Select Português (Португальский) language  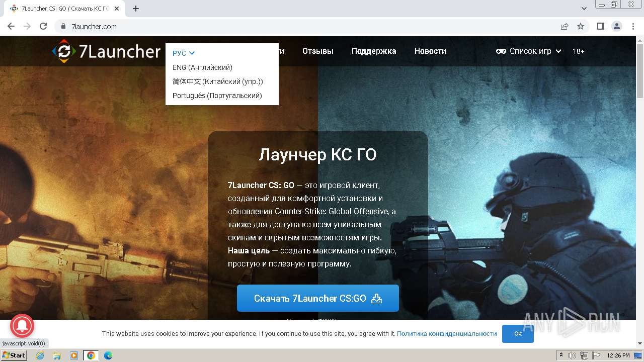coord(217,96)
